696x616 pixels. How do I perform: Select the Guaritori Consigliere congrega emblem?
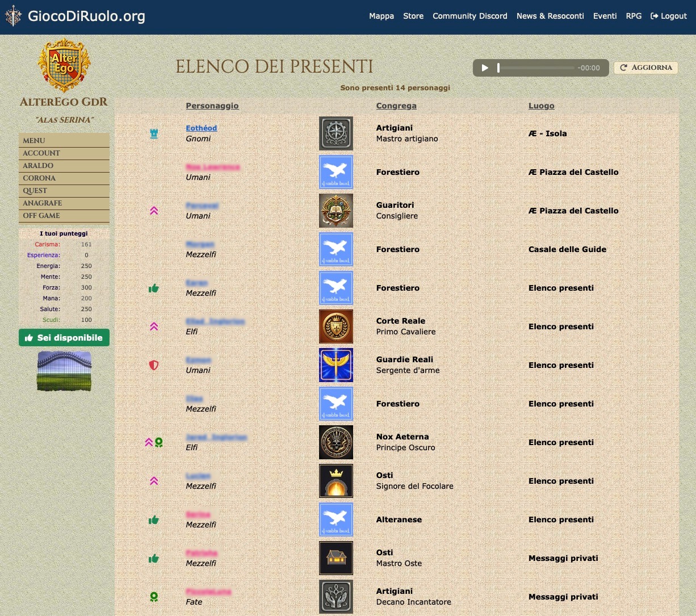tap(336, 211)
